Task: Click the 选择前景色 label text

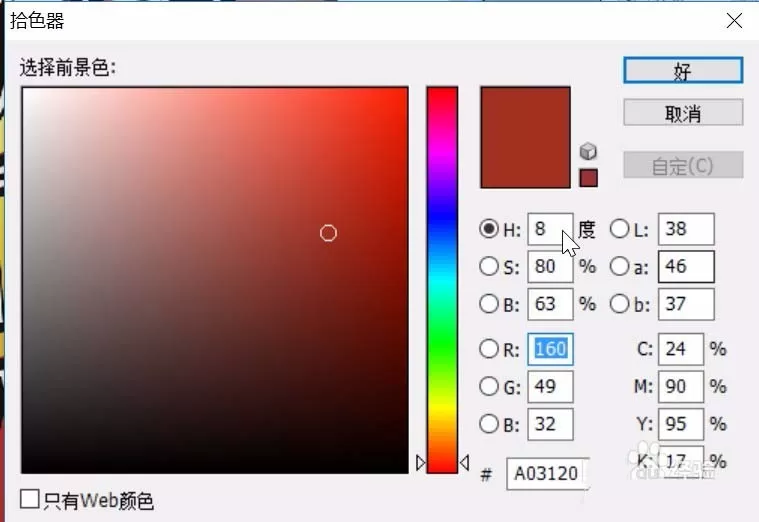Action: click(x=68, y=67)
